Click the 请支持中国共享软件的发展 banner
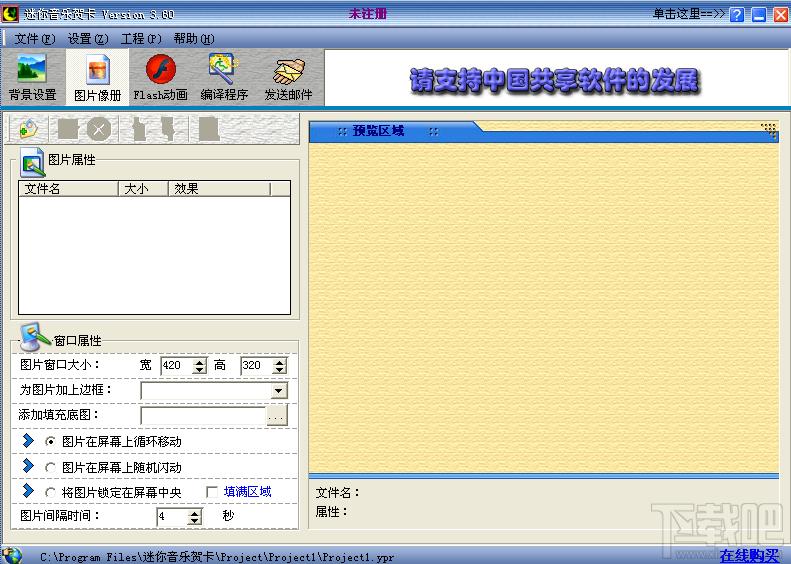The height and width of the screenshot is (564, 791). tap(554, 81)
